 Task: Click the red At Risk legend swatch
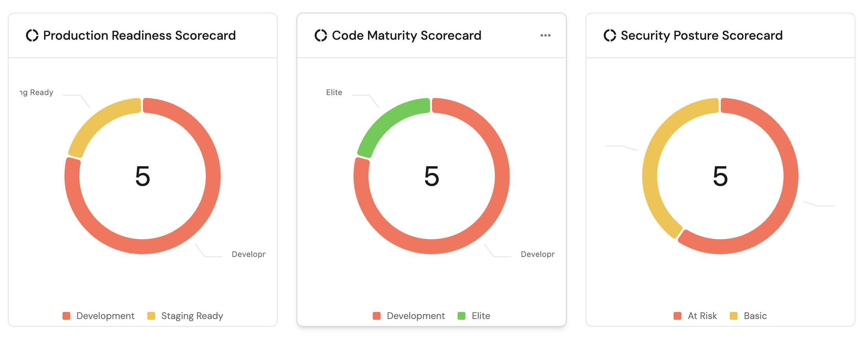coord(678,316)
